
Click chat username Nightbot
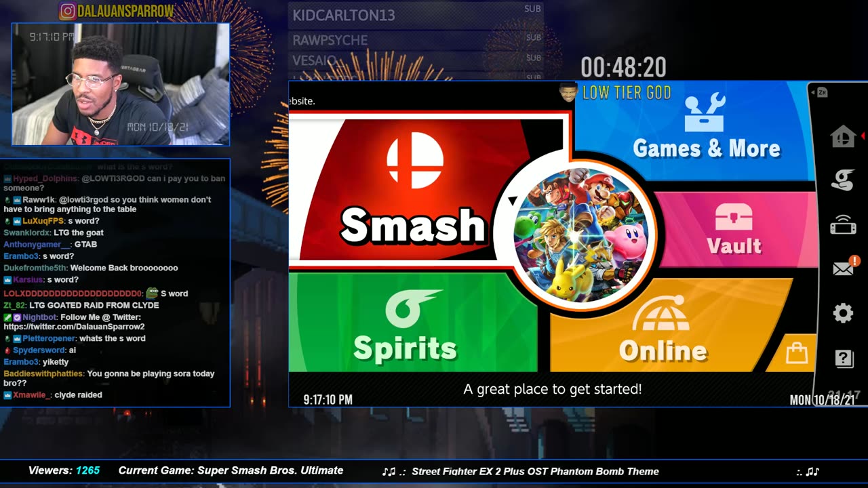39,317
